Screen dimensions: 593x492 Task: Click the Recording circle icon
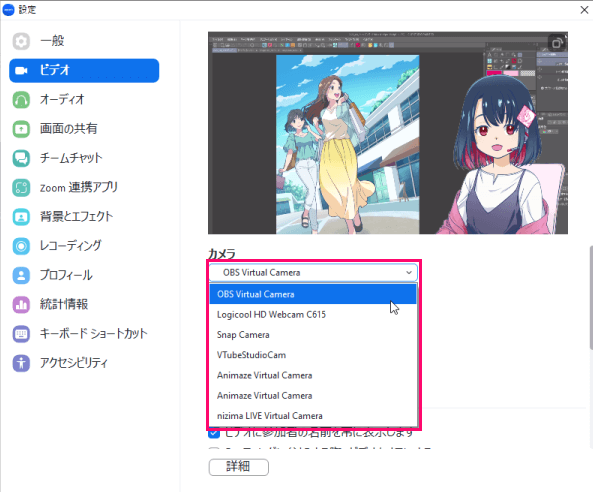21,246
